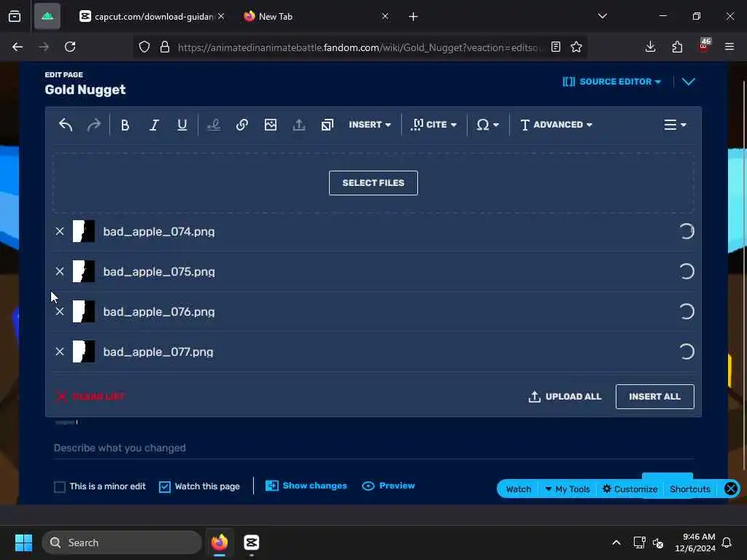Bookmark this page with the star
The width and height of the screenshot is (747, 560).
coord(576,47)
